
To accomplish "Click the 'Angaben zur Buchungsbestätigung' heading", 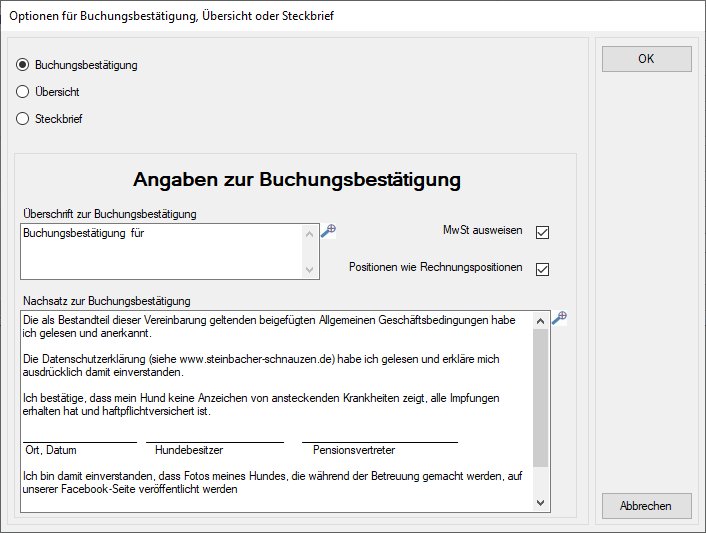I will (x=296, y=180).
